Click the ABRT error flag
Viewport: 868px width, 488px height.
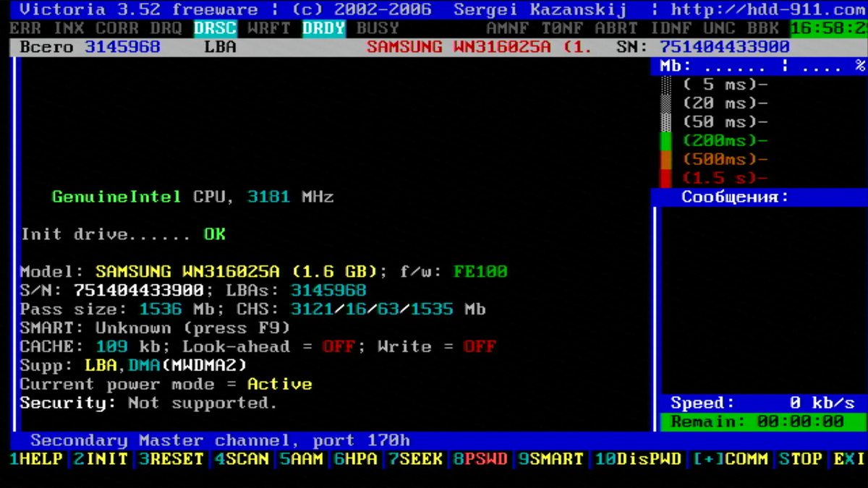617,29
